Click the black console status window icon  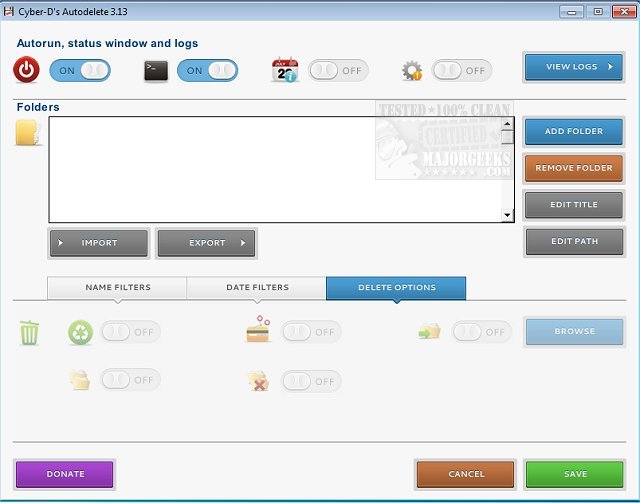tap(156, 70)
